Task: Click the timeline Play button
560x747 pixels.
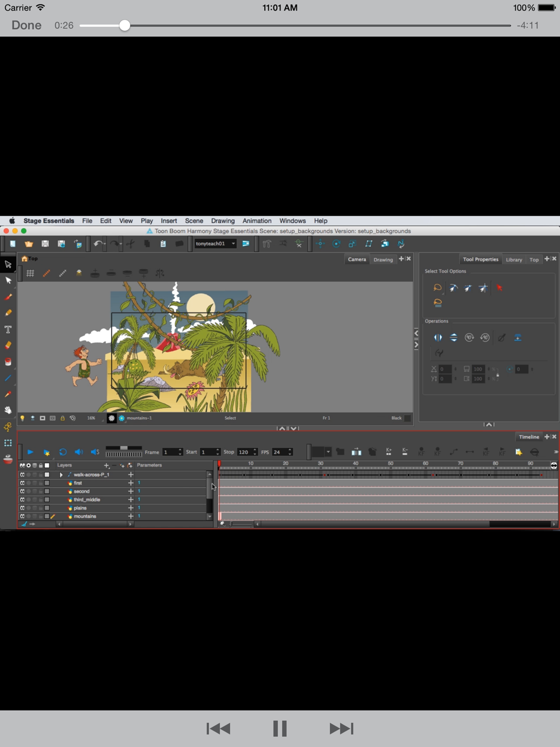Action: tap(30, 452)
